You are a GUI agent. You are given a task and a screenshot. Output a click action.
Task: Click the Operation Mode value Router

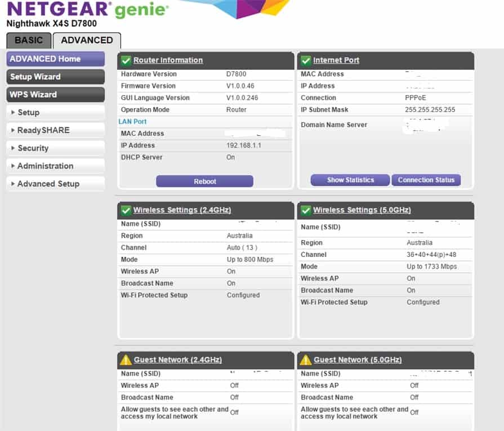[x=237, y=110]
